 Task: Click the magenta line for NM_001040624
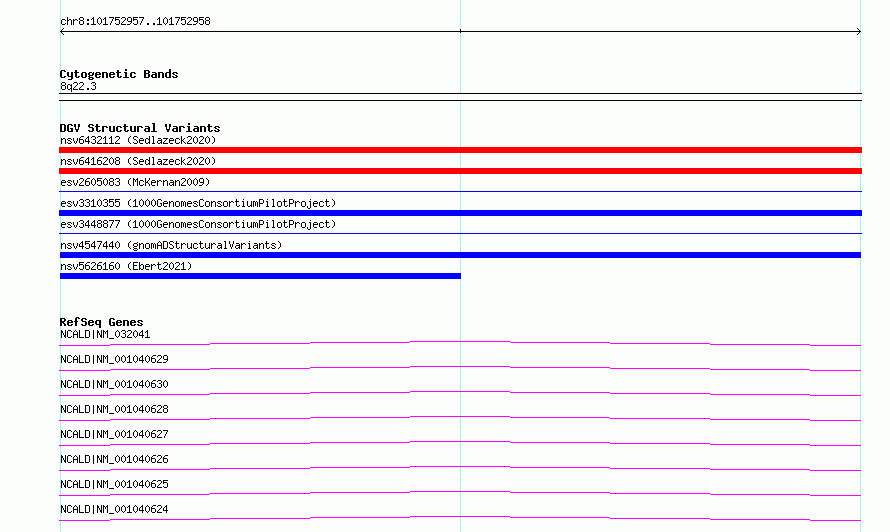(460, 518)
